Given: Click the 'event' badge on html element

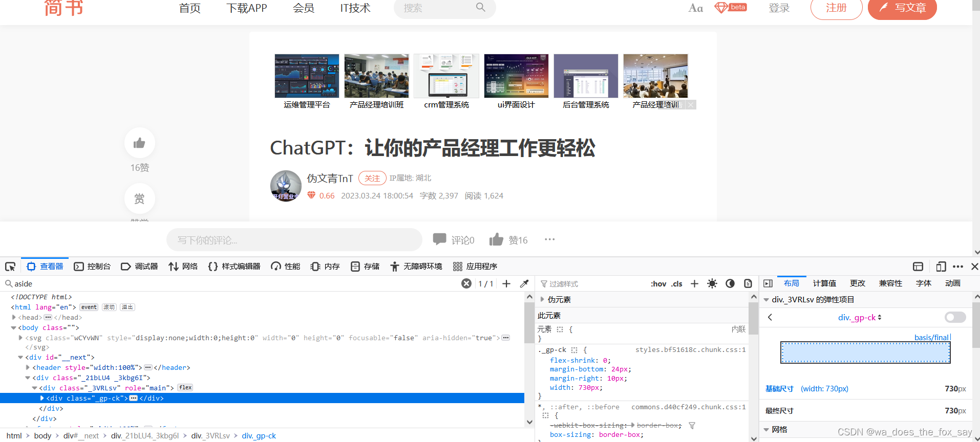Looking at the screenshot, I should [x=89, y=307].
